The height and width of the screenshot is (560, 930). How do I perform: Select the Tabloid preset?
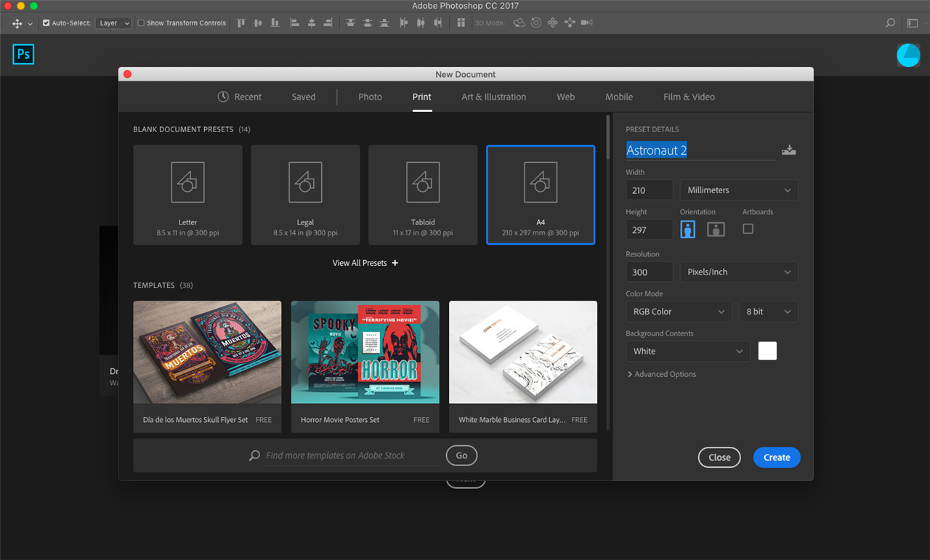[x=423, y=195]
